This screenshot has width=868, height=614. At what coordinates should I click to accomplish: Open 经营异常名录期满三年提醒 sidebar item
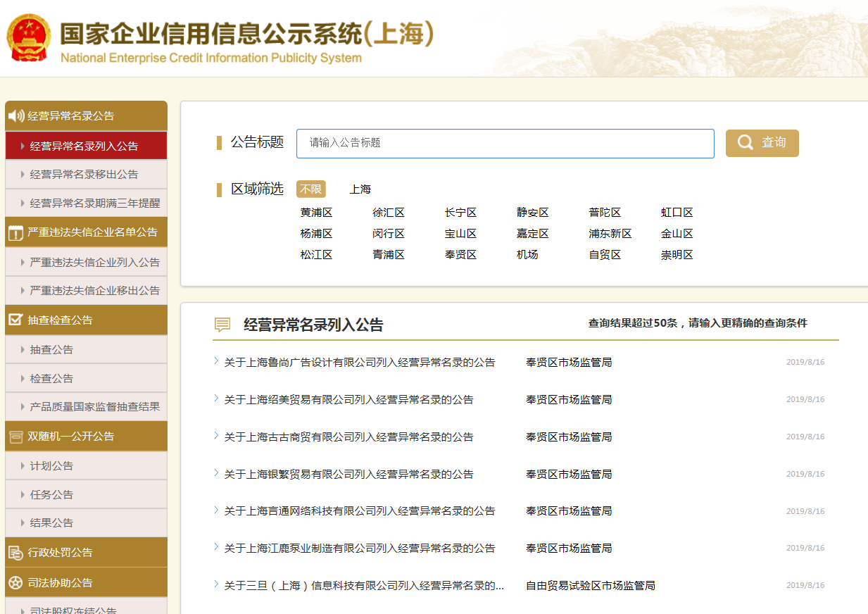86,203
